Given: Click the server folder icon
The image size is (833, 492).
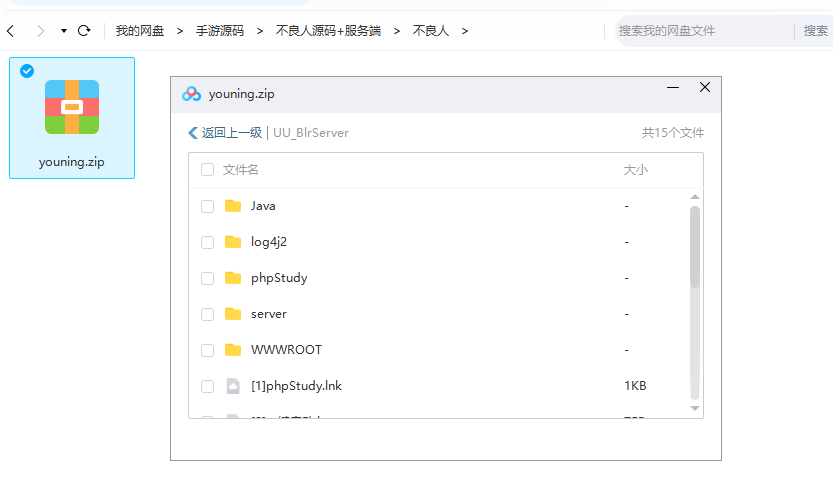Looking at the screenshot, I should click(233, 314).
